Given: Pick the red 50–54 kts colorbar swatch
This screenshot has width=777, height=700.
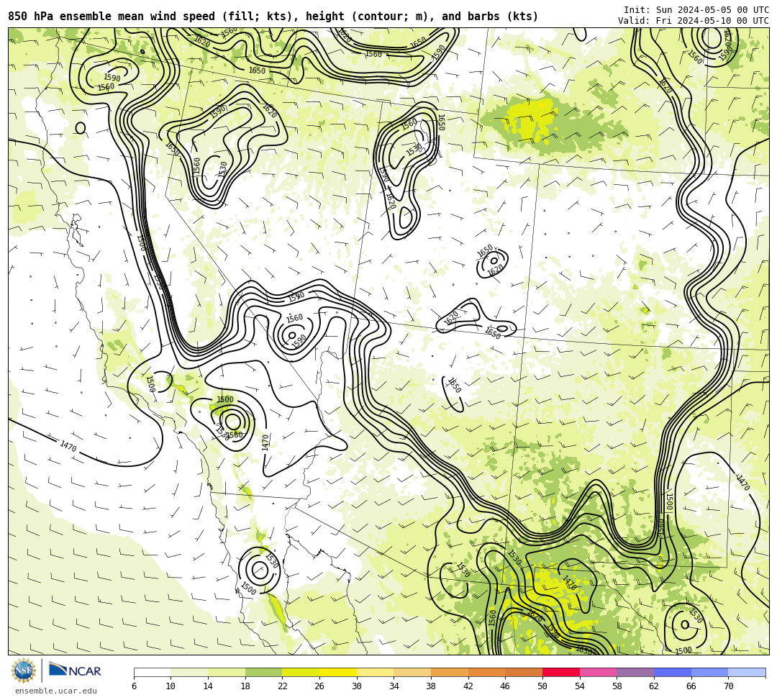Looking at the screenshot, I should point(561,672).
